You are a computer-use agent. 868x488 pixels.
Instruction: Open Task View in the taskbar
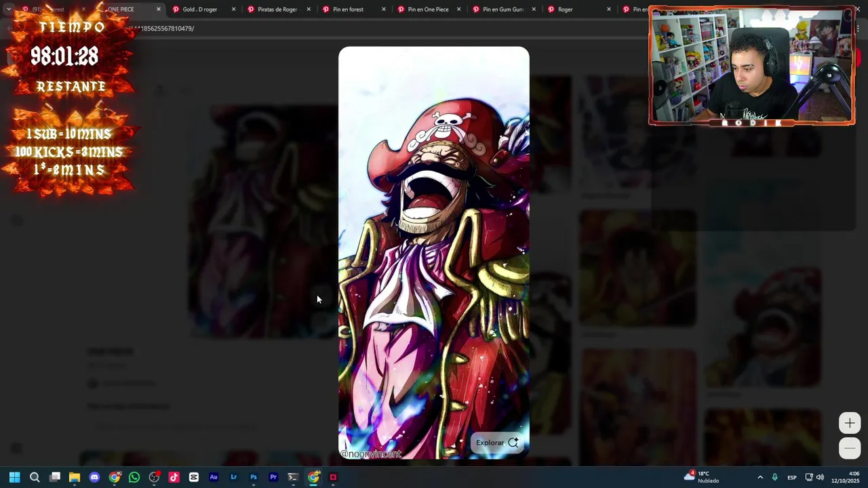point(55,477)
